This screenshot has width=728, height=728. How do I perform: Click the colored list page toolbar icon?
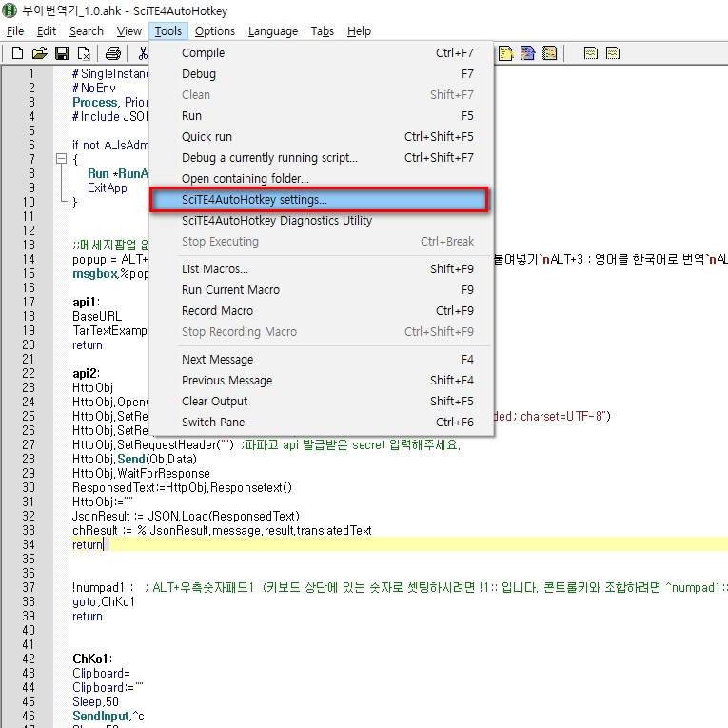tap(549, 53)
